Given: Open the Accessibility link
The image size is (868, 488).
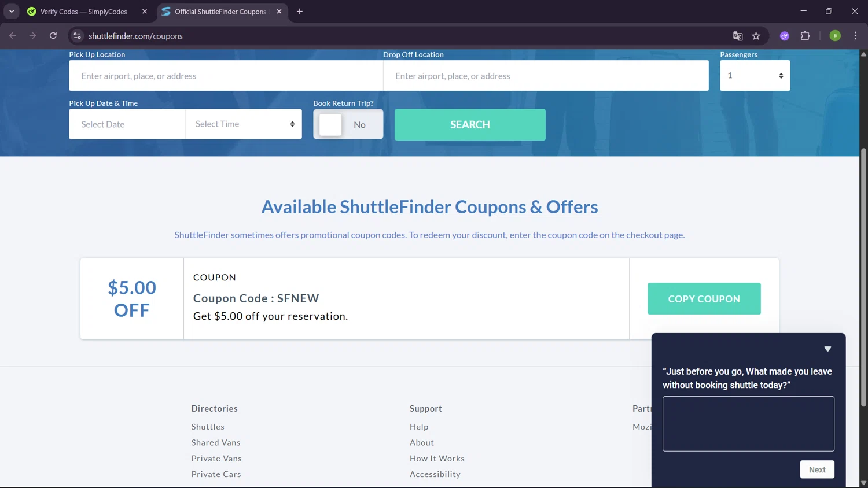Looking at the screenshot, I should [x=435, y=474].
